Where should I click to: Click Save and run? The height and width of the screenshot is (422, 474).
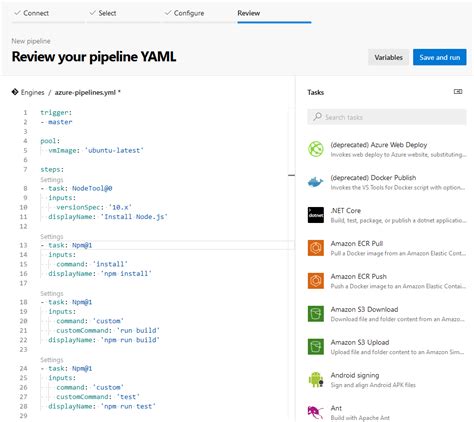point(440,57)
